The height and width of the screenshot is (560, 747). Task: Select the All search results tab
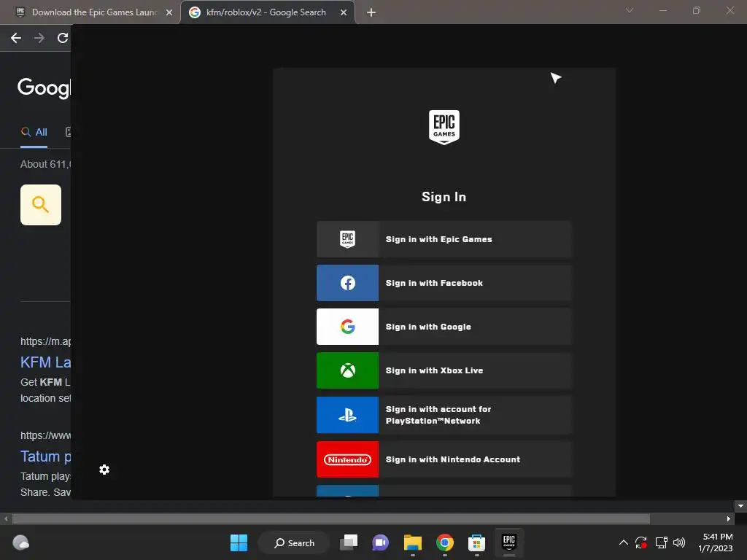tap(34, 133)
